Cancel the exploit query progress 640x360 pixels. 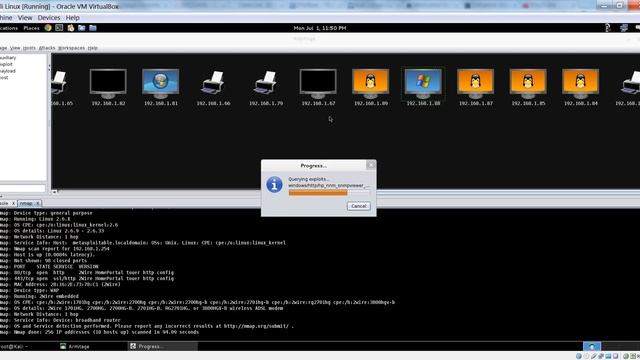pyautogui.click(x=359, y=206)
